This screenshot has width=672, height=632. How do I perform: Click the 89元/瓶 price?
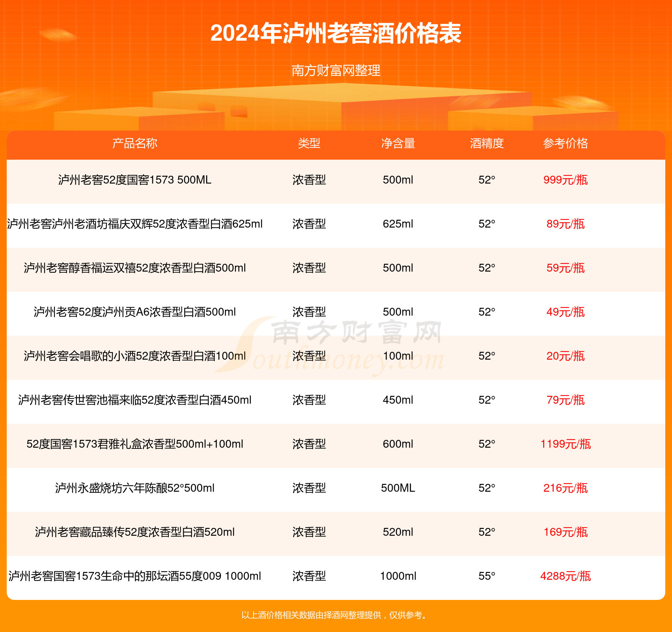pos(566,224)
